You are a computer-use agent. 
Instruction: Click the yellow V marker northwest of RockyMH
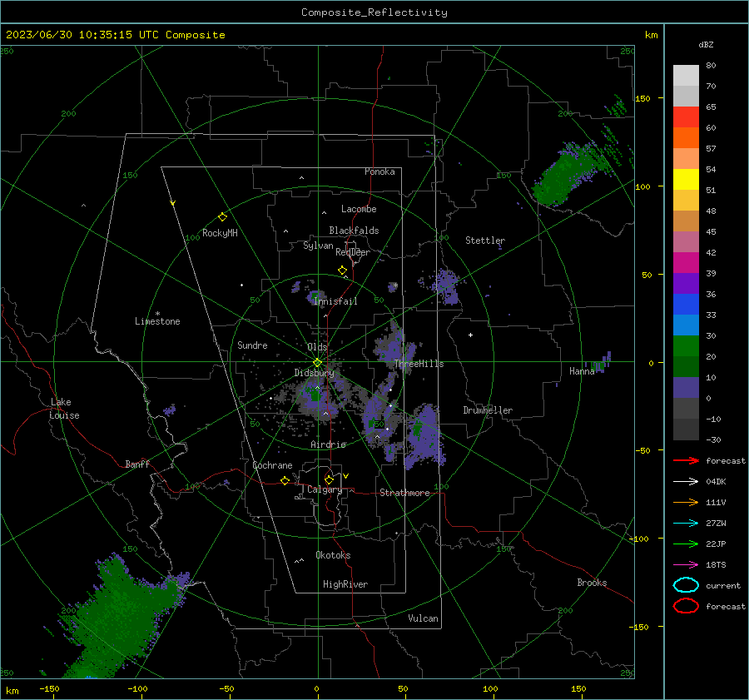(173, 203)
